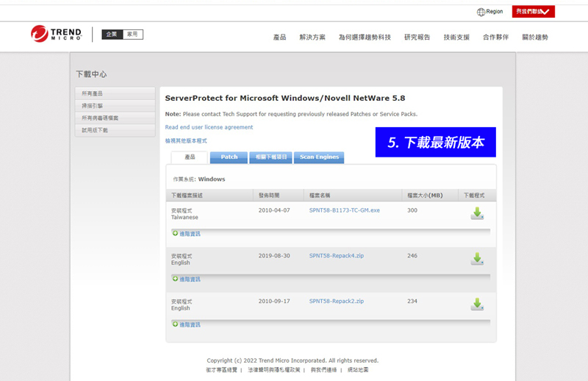
Task: Open 試用版下載 in the sidebar
Action: (x=115, y=130)
